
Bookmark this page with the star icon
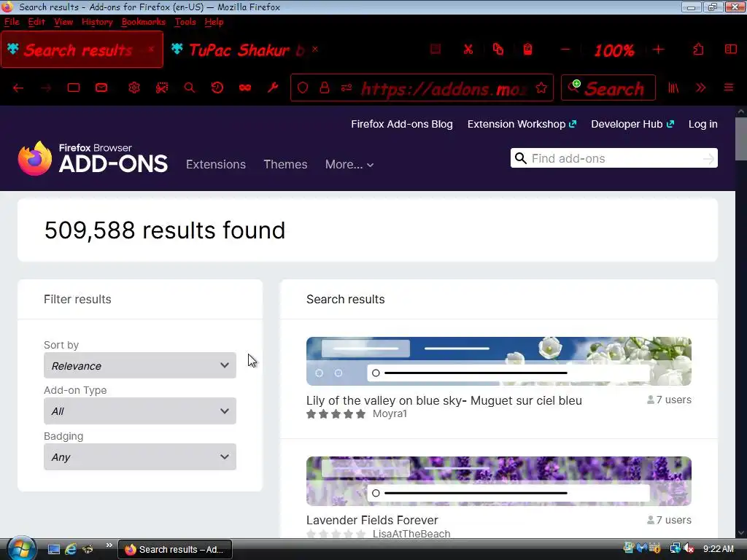(541, 87)
